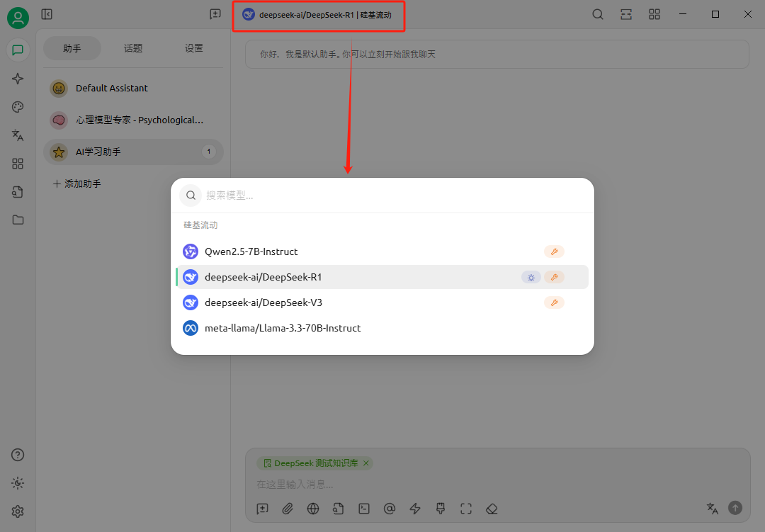The image size is (765, 532).
Task: Click the @ mention model icon
Action: pyautogui.click(x=390, y=509)
